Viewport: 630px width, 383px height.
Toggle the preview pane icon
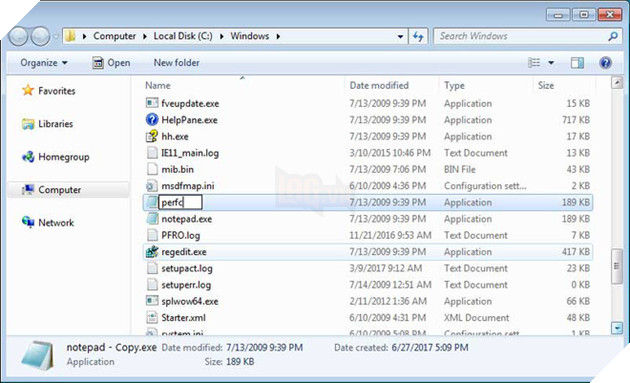pos(577,63)
